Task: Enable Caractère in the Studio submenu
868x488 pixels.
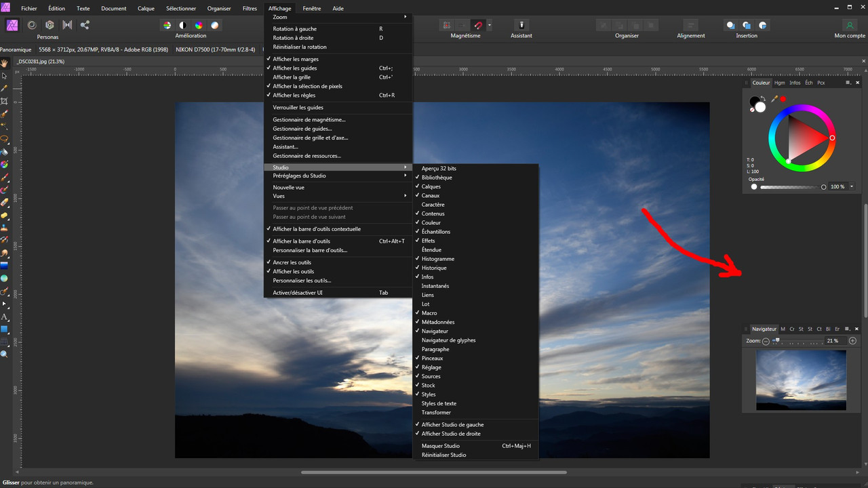Action: 433,204
